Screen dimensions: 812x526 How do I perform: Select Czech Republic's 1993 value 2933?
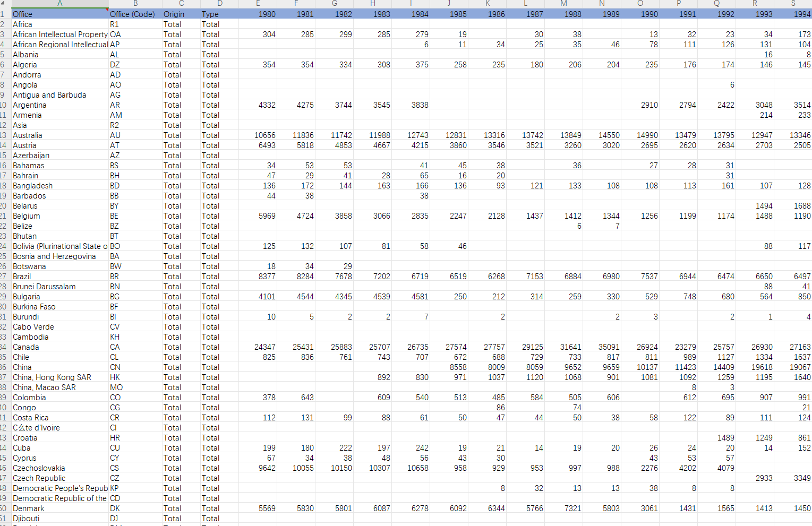(755, 478)
